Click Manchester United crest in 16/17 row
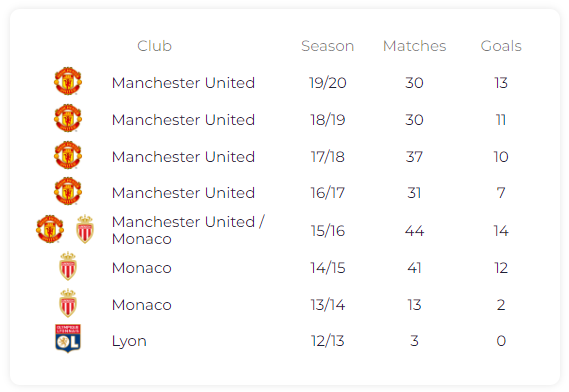 click(x=68, y=191)
